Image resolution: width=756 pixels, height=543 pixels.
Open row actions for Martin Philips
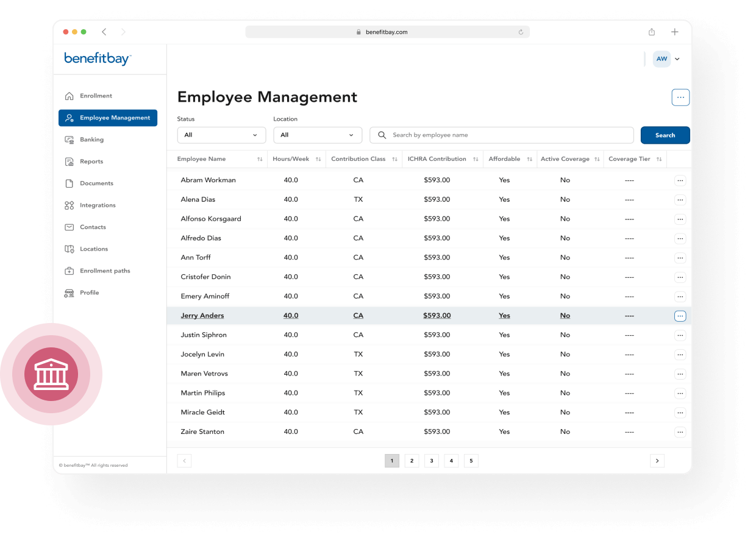pyautogui.click(x=680, y=393)
